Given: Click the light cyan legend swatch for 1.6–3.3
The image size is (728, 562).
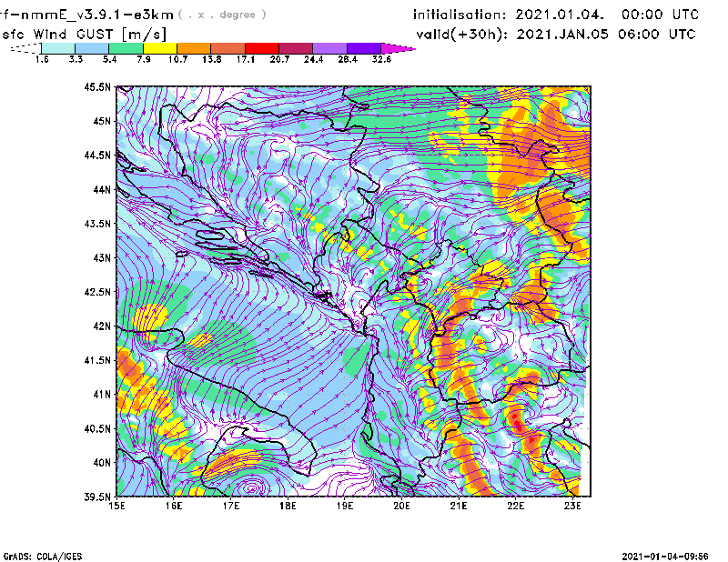Looking at the screenshot, I should click(x=58, y=48).
